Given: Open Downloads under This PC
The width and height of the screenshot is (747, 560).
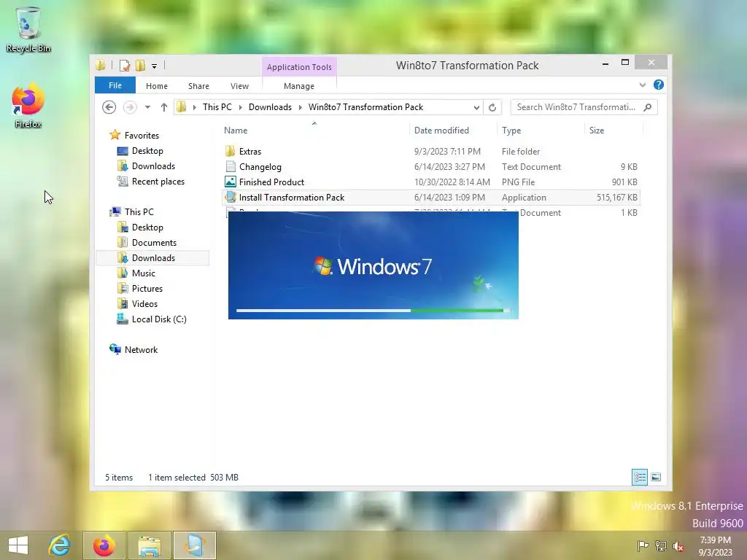Looking at the screenshot, I should click(x=152, y=257).
